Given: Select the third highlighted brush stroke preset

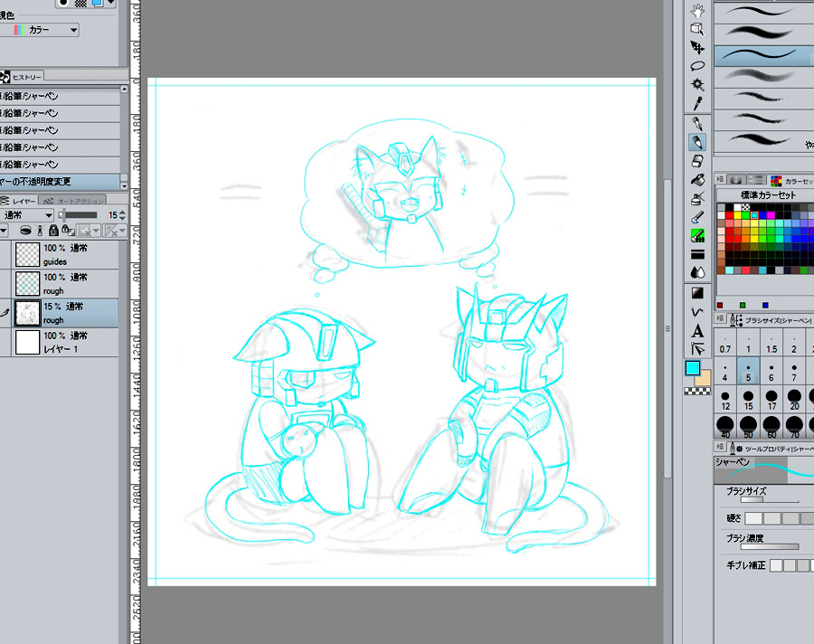Looking at the screenshot, I should (x=764, y=55).
